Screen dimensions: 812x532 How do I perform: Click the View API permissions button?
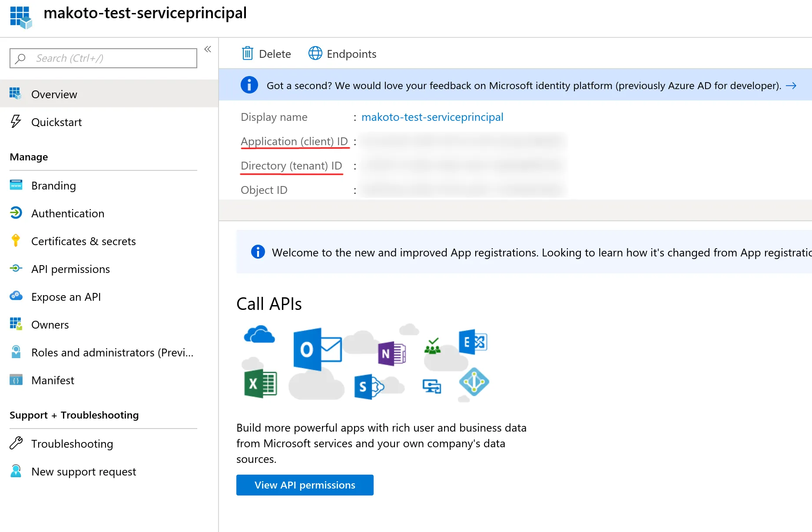(x=305, y=485)
